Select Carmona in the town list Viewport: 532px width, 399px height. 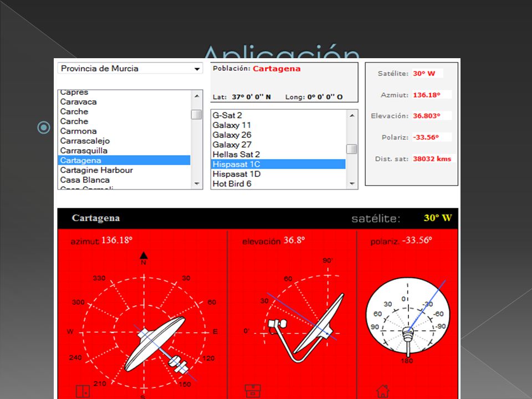pos(124,131)
